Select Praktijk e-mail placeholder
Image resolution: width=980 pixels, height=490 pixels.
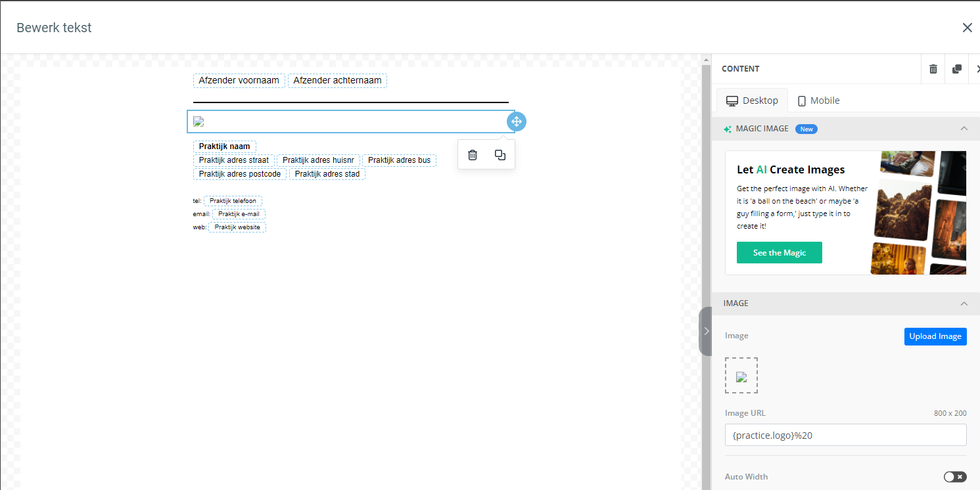[239, 214]
